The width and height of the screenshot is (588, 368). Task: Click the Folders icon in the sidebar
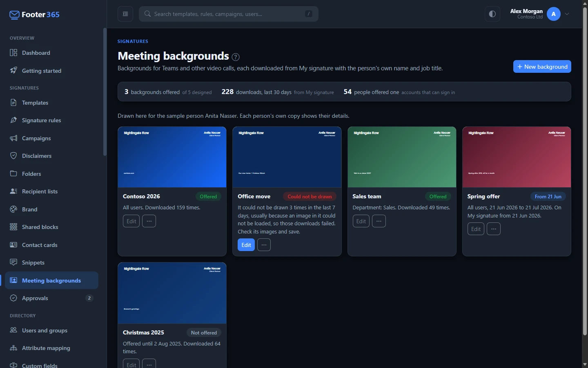point(13,173)
